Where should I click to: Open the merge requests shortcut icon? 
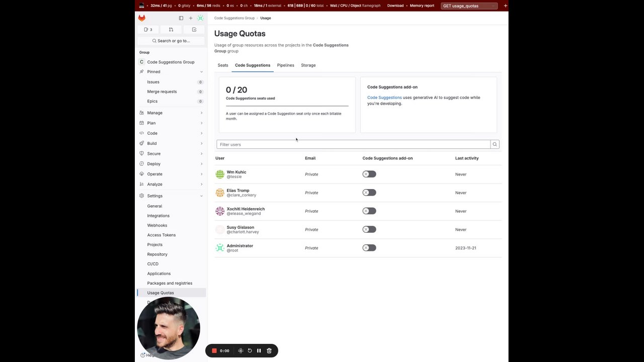click(x=171, y=30)
